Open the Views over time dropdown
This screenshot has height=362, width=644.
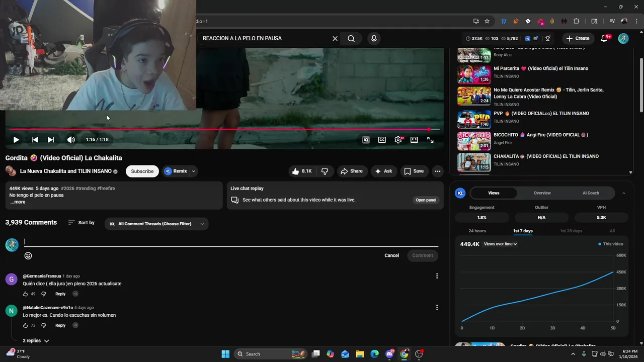coord(500,244)
